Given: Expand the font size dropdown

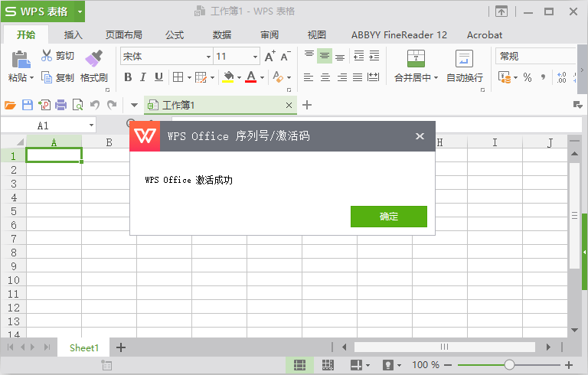Looking at the screenshot, I should (255, 57).
